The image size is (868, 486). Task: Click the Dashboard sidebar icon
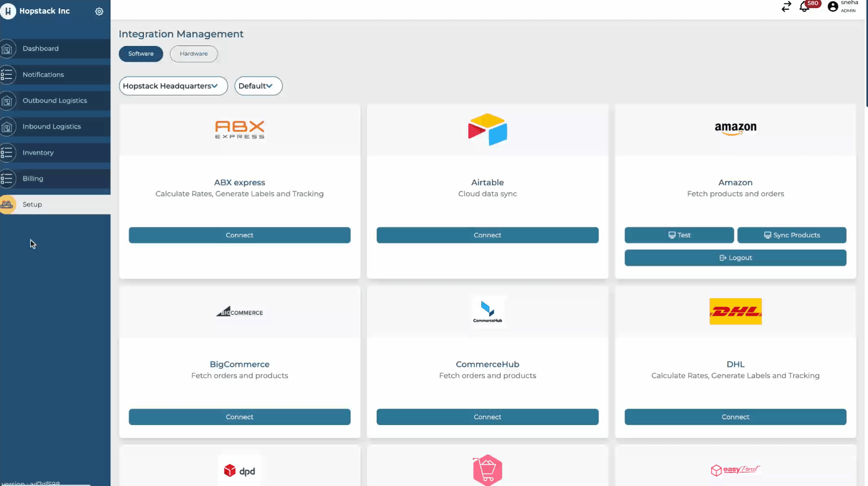pos(7,49)
